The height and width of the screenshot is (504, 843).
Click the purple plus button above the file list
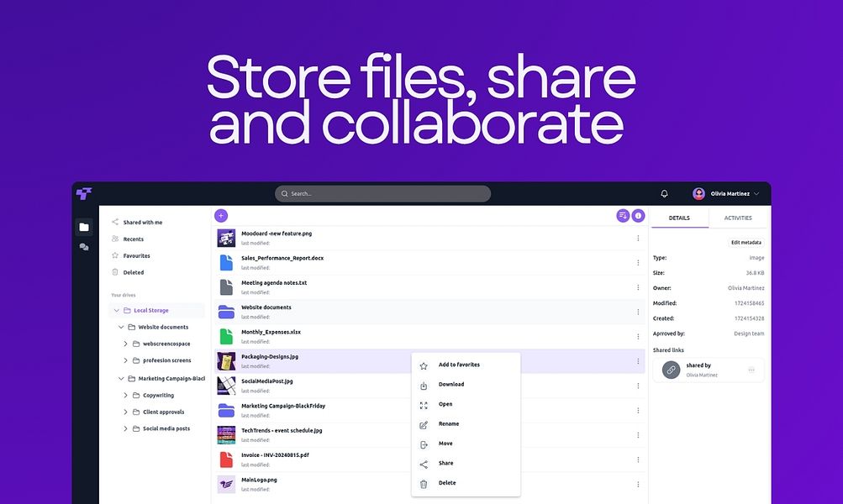click(220, 216)
